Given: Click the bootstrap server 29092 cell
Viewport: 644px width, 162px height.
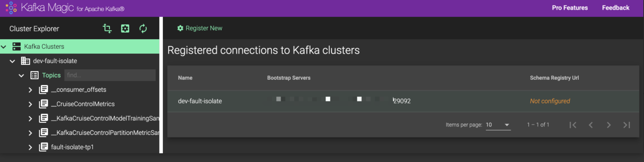Looking at the screenshot, I should click(x=339, y=100).
